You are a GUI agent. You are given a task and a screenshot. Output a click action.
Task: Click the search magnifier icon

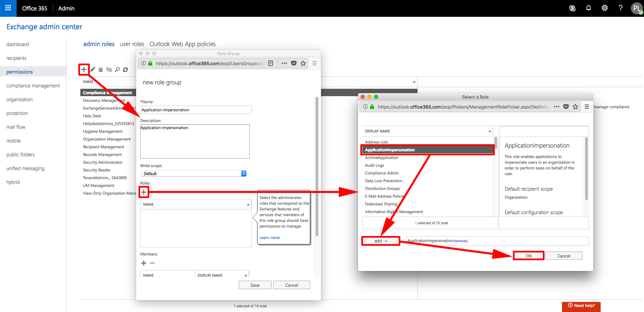tap(117, 70)
